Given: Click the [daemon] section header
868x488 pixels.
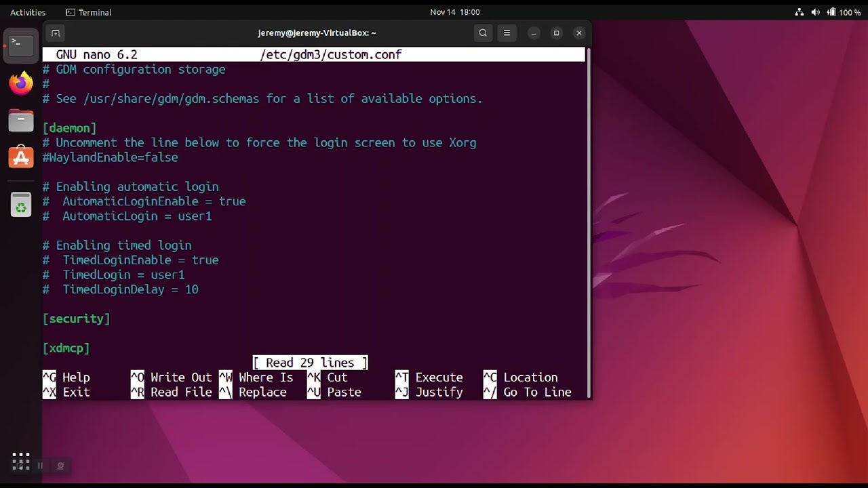Looking at the screenshot, I should pos(70,128).
